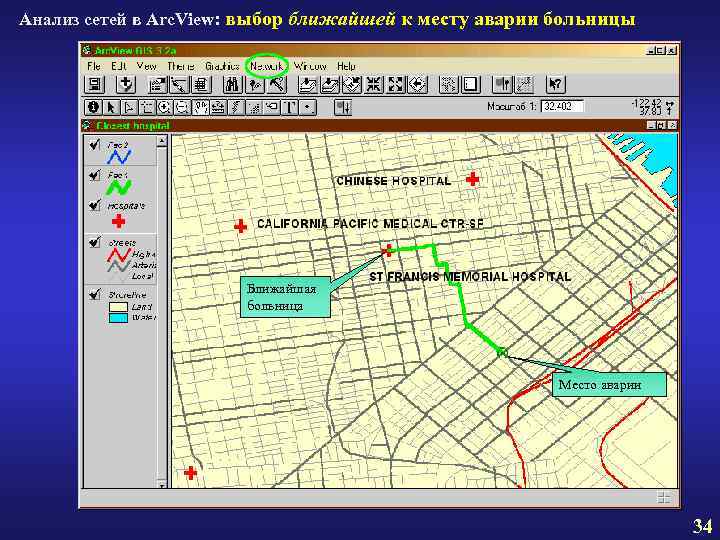Select the Hot Link lightning tool
Screen dimensions: 720x540
click(x=236, y=107)
